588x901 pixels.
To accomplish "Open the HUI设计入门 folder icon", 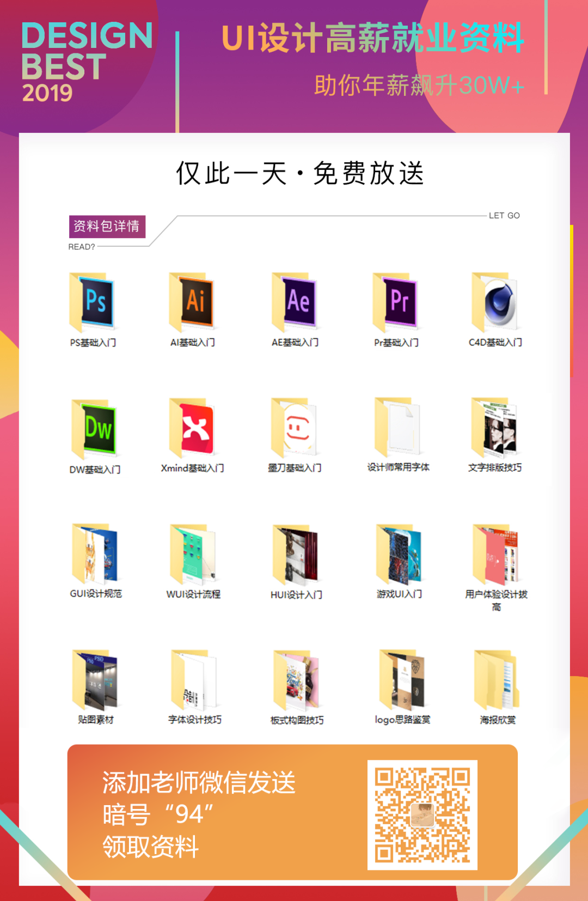I will pos(296,555).
